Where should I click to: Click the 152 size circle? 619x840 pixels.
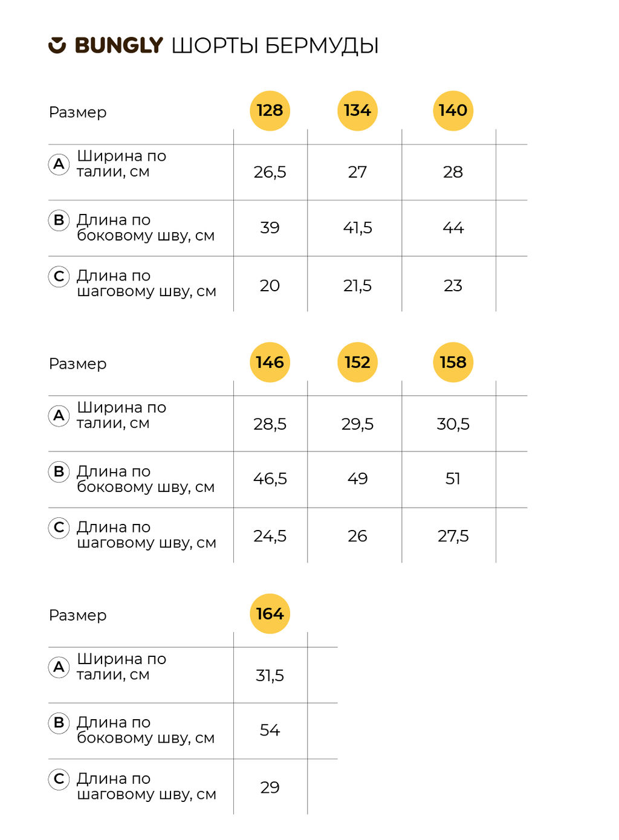pos(357,363)
